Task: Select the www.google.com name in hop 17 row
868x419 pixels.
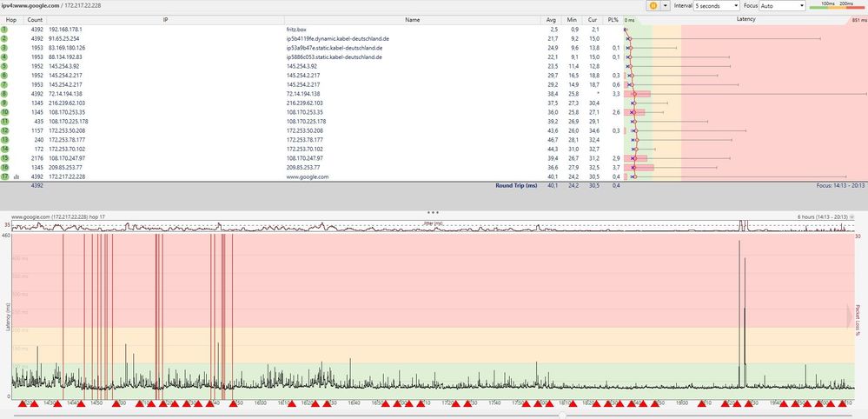Action: click(308, 176)
